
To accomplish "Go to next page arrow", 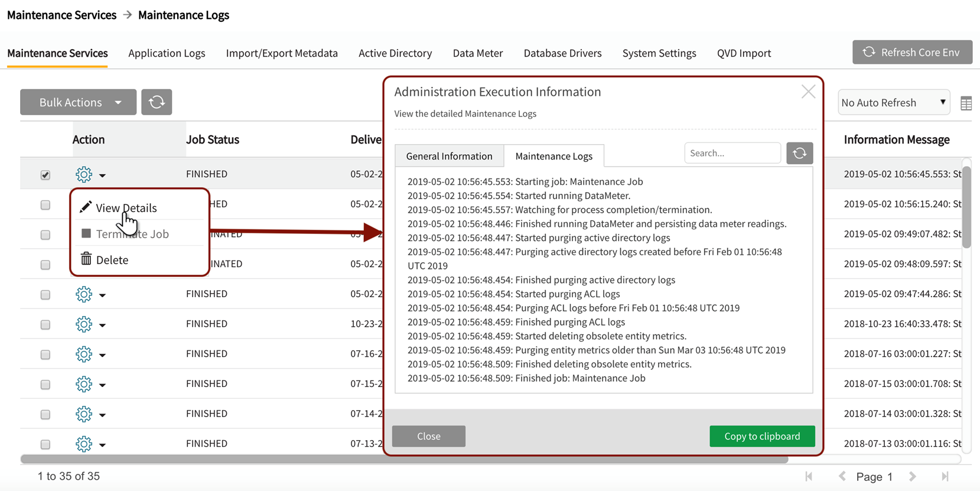I will (913, 476).
